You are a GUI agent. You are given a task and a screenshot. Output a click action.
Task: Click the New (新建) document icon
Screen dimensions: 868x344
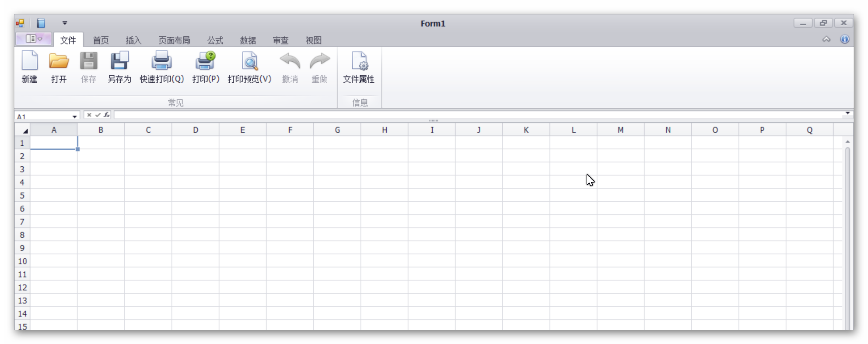point(29,61)
